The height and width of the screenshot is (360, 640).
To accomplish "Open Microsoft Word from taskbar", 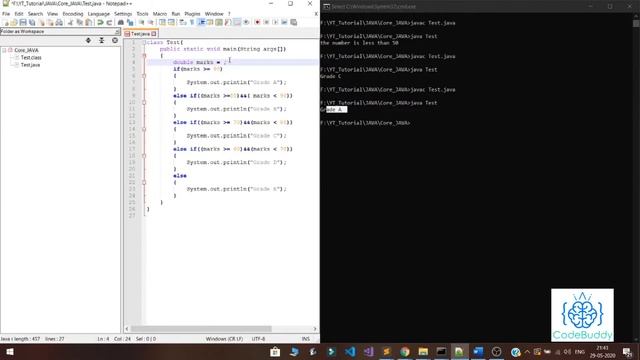I will point(478,351).
